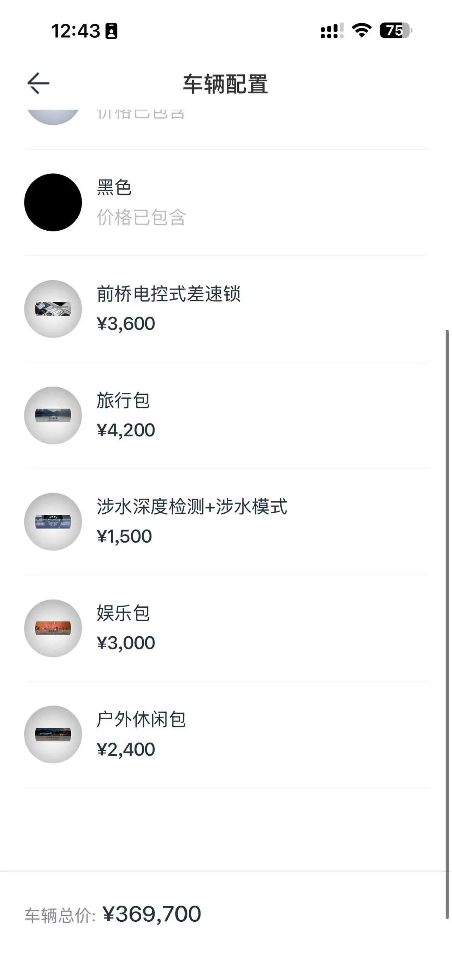
Task: Tap the 12:43 clock in status bar
Action: pyautogui.click(x=76, y=31)
